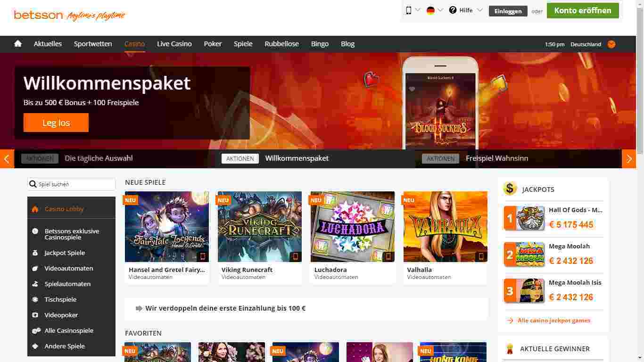The height and width of the screenshot is (362, 644).
Task: Click the Aktuelle Gewinner medal icon
Action: tap(509, 349)
